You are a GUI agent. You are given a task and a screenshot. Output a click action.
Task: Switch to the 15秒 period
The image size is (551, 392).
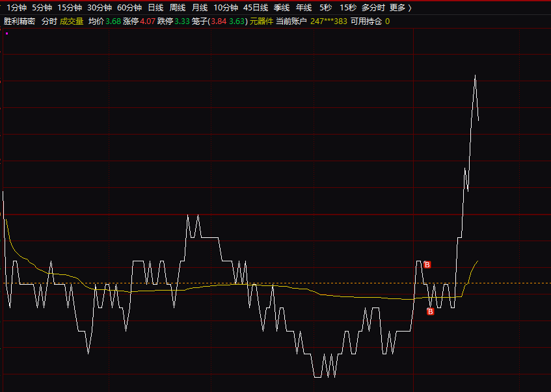click(348, 7)
